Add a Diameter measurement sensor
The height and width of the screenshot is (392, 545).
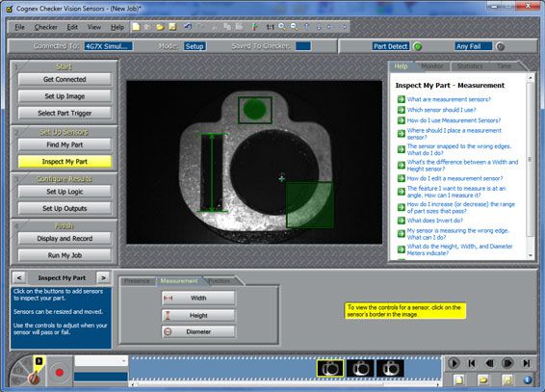[x=198, y=331]
